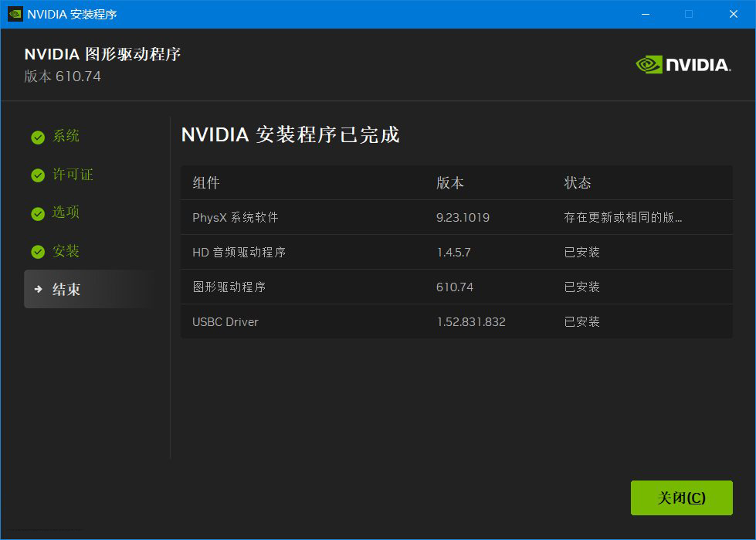756x540 pixels.
Task: Minimize the NVIDIA installer window
Action: (646, 14)
